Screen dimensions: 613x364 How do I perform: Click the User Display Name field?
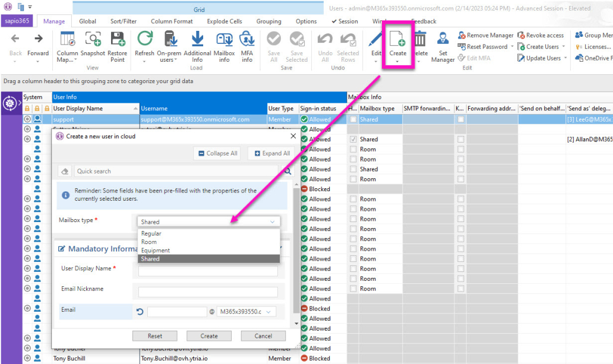(x=208, y=271)
